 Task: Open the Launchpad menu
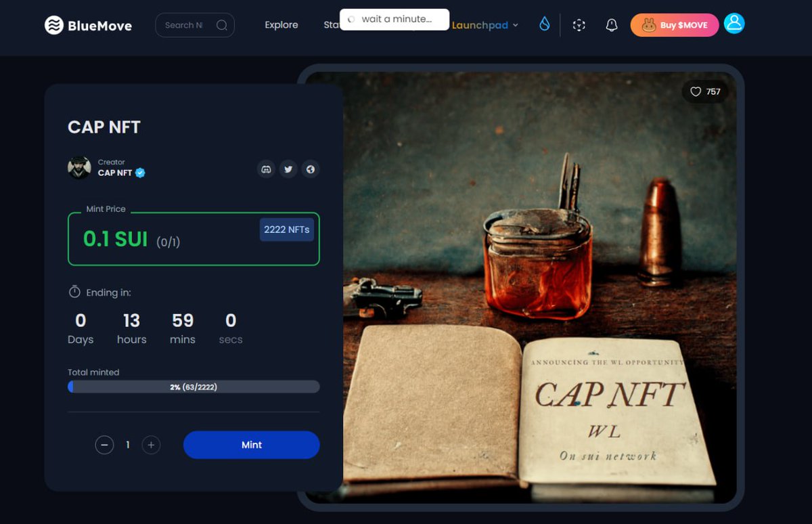click(480, 25)
